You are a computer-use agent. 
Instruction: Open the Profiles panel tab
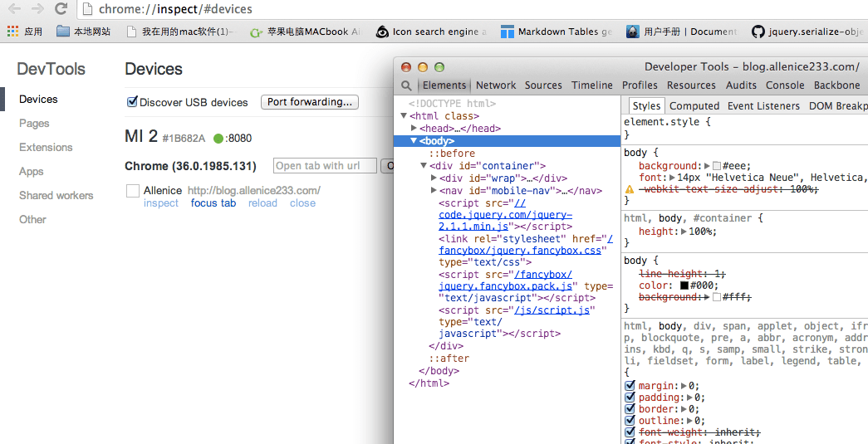(640, 85)
